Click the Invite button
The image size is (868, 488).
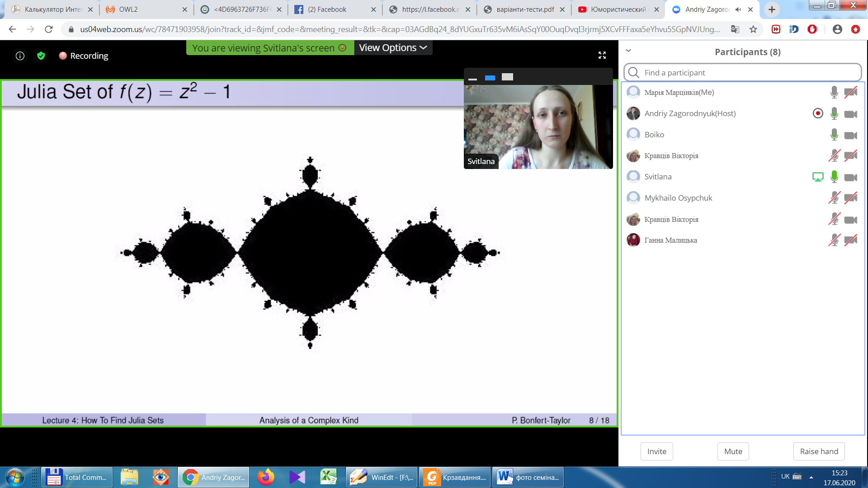tap(656, 451)
